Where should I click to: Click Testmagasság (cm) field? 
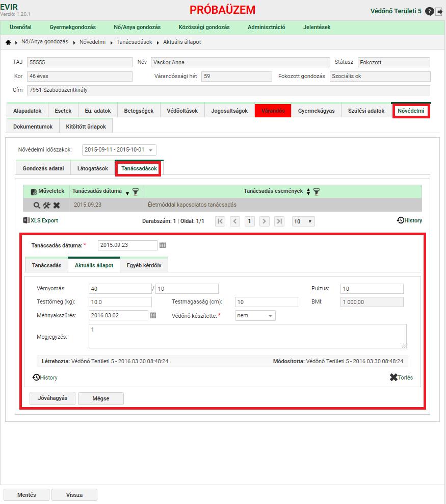tap(267, 302)
